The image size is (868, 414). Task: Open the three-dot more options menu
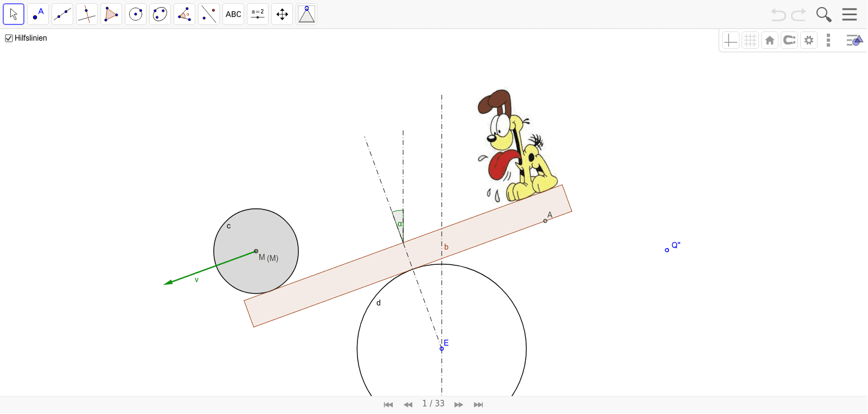click(828, 40)
